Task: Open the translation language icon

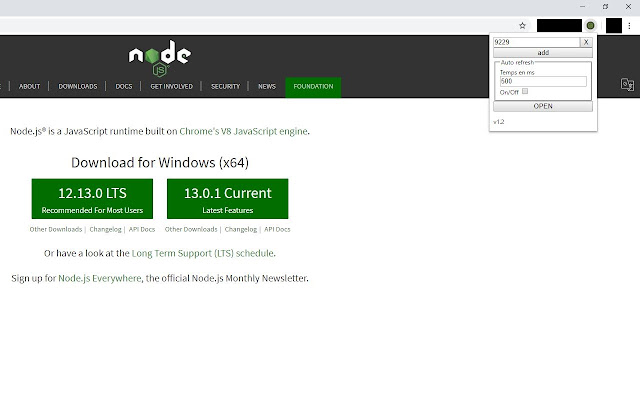Action: tap(627, 84)
